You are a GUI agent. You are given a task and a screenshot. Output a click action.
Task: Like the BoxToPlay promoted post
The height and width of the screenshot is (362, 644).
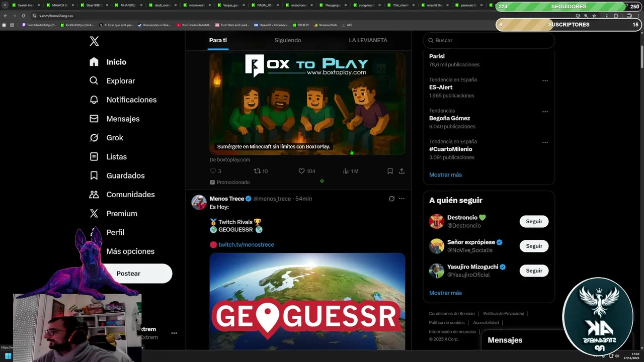click(x=306, y=171)
